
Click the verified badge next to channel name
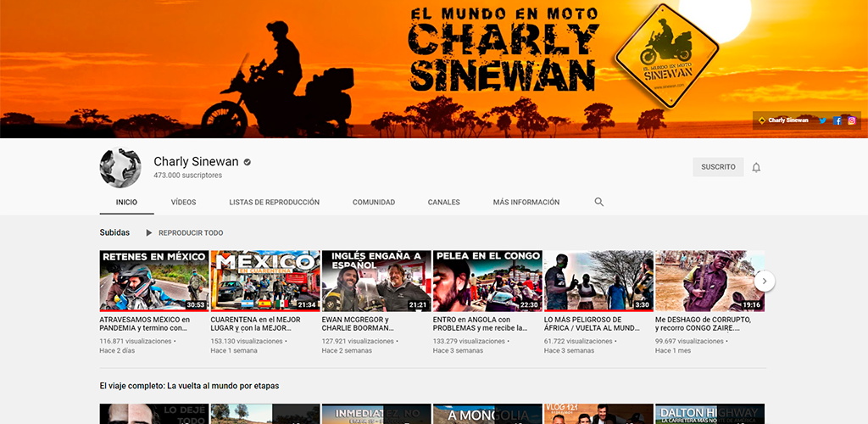pyautogui.click(x=248, y=162)
